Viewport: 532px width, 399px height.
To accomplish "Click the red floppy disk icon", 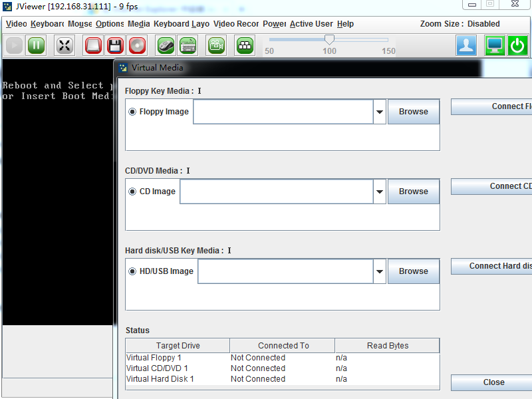I will coord(115,45).
